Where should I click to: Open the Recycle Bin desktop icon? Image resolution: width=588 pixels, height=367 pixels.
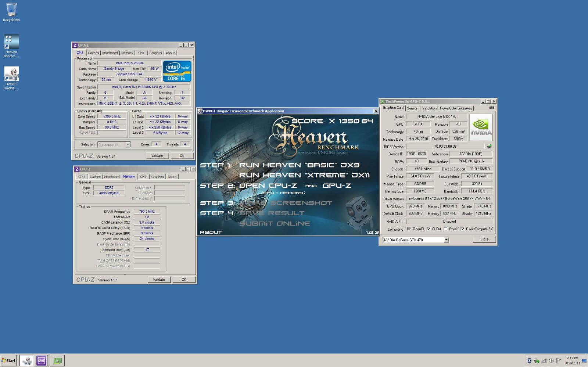coord(11,12)
